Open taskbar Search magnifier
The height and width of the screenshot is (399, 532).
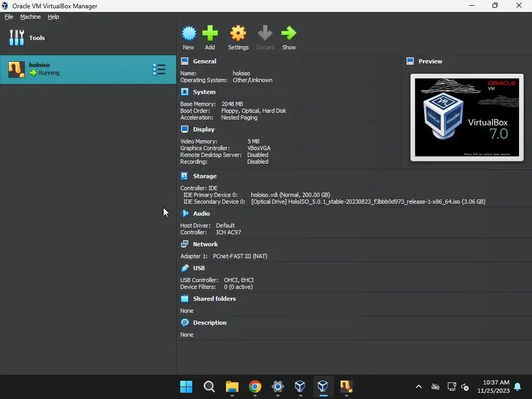(x=209, y=387)
